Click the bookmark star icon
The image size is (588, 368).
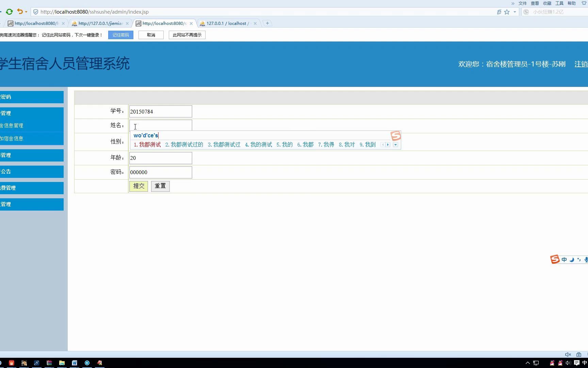point(507,12)
